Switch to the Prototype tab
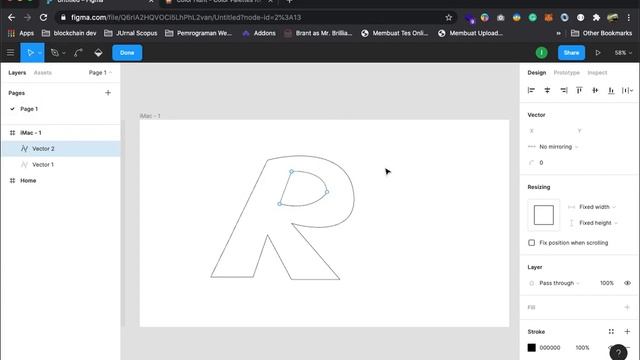640x360 pixels. [567, 73]
